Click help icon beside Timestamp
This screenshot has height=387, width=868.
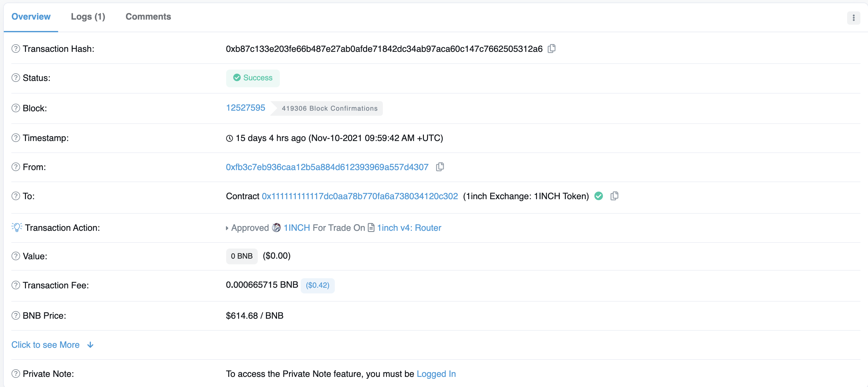pos(16,138)
